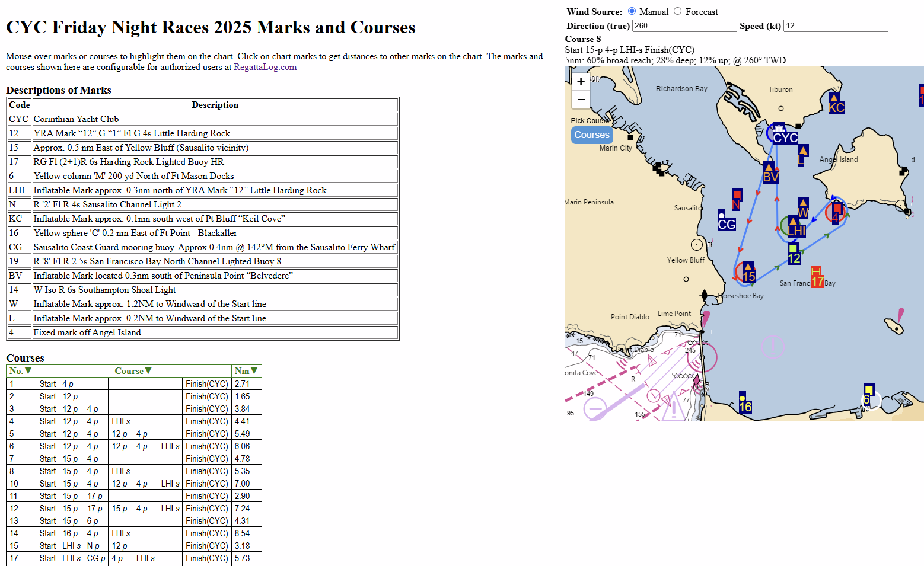This screenshot has height=566, width=924.
Task: Click mark 16 Blackaller icon on chart
Action: coord(745,403)
